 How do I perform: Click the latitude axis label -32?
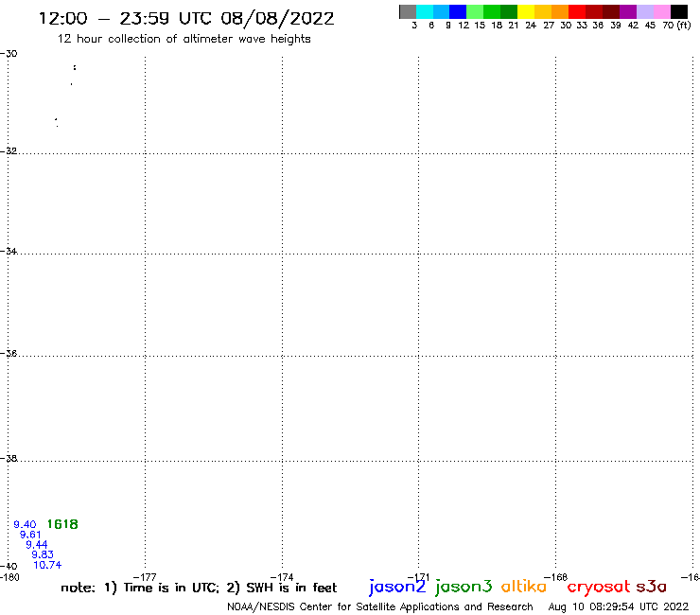pyautogui.click(x=9, y=151)
